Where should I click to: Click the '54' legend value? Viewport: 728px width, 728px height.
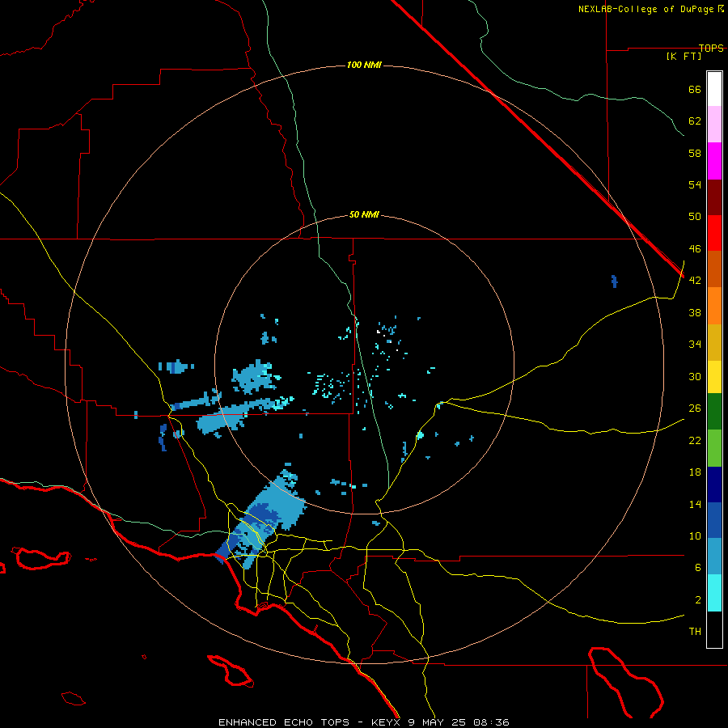coord(695,184)
